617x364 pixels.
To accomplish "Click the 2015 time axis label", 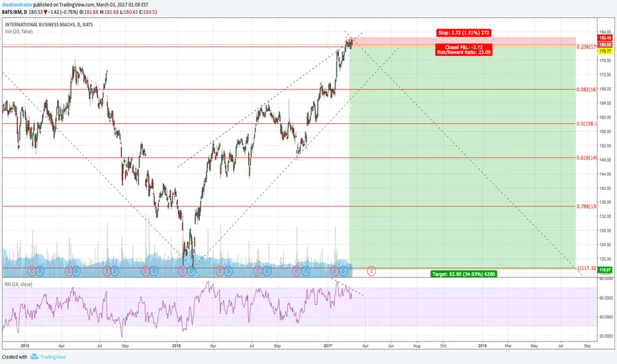I will click(24, 346).
